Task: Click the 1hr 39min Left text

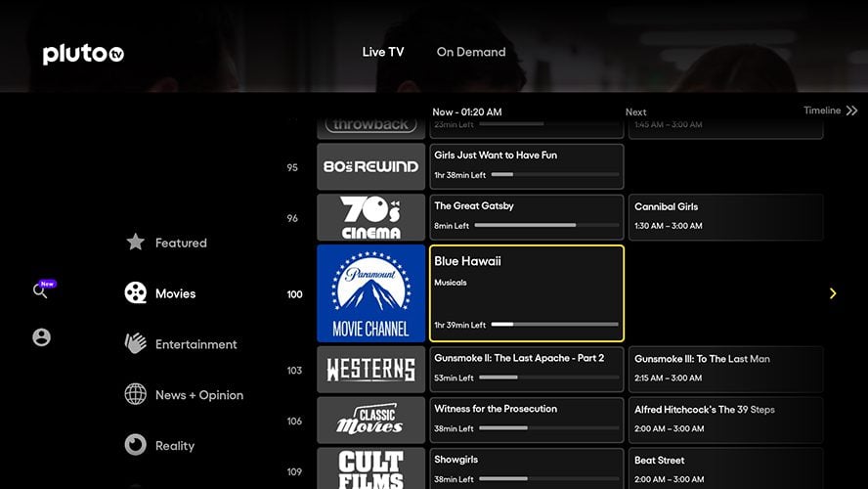Action: click(460, 325)
